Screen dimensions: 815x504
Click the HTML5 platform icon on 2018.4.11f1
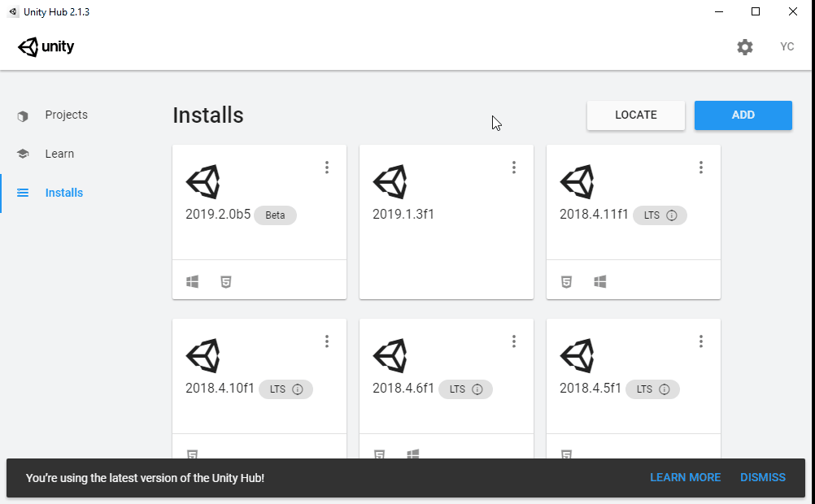pyautogui.click(x=566, y=282)
